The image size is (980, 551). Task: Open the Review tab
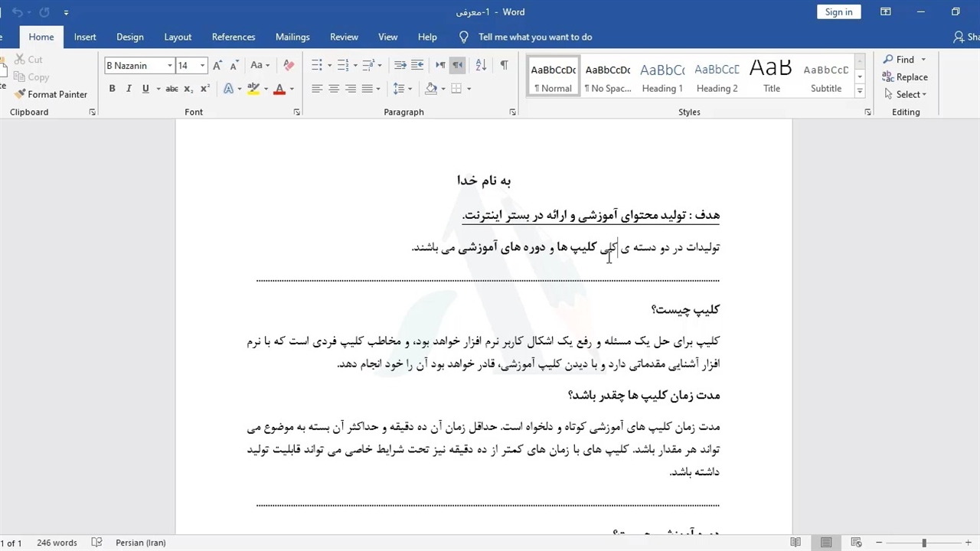(x=344, y=37)
